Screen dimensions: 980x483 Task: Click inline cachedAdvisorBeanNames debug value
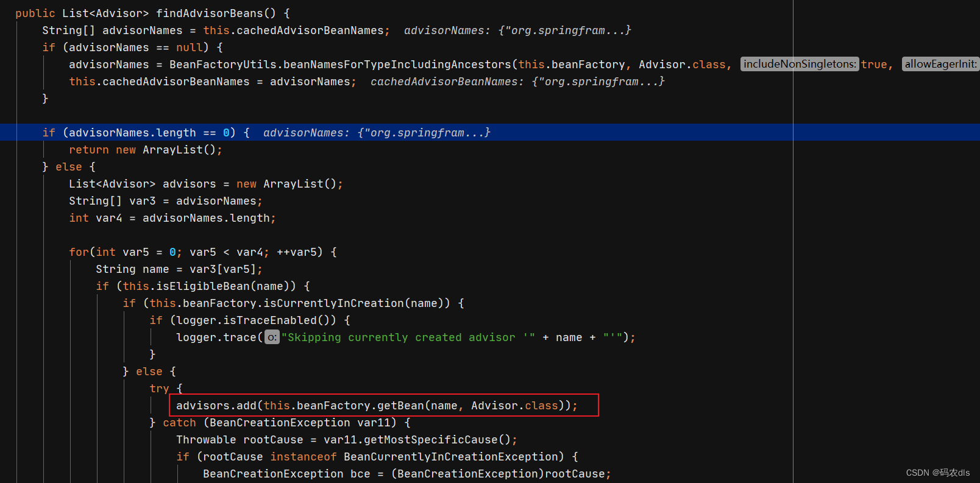(517, 82)
